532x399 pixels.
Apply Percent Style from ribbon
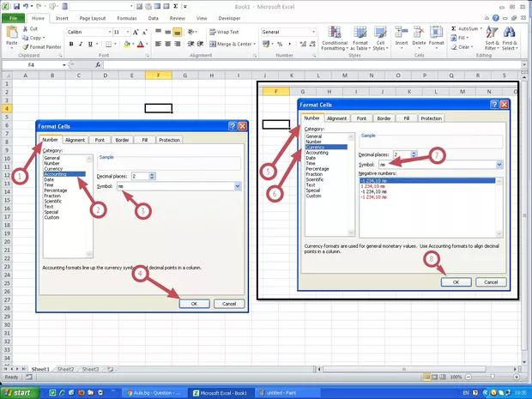click(x=280, y=44)
